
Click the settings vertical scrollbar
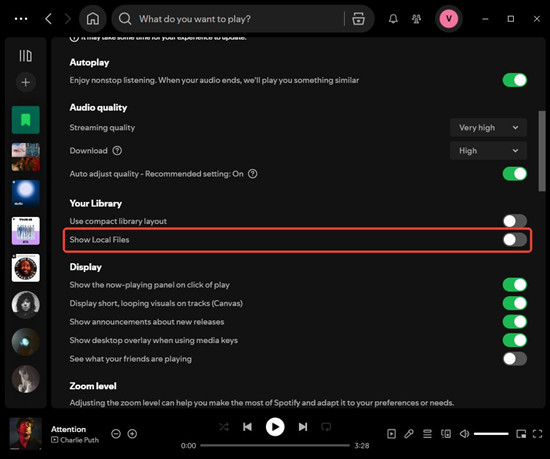[x=542, y=151]
